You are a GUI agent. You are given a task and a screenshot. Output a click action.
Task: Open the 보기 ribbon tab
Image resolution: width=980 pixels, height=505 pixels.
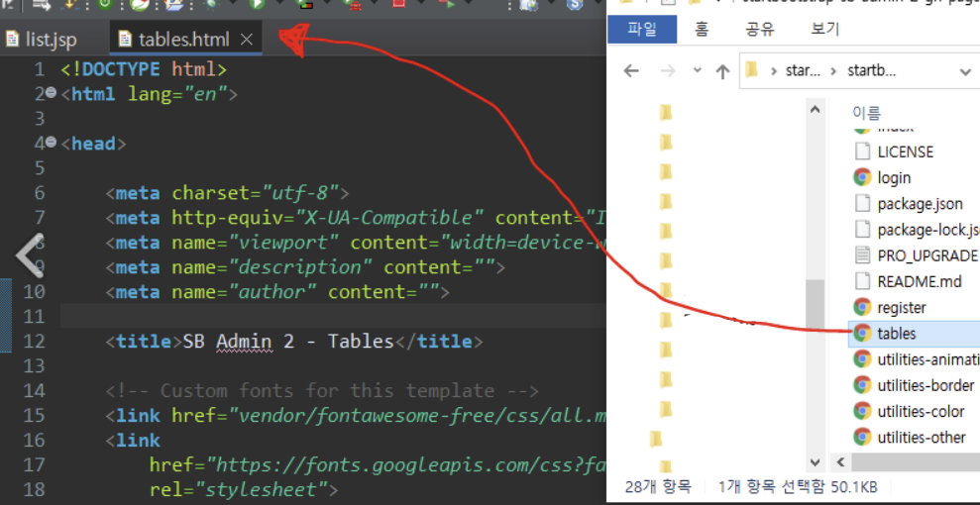pyautogui.click(x=825, y=30)
